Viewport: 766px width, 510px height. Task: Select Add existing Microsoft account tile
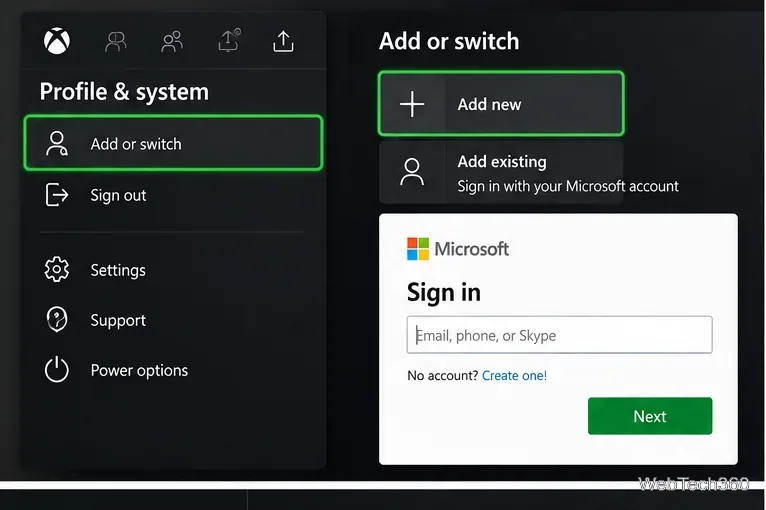(x=501, y=173)
